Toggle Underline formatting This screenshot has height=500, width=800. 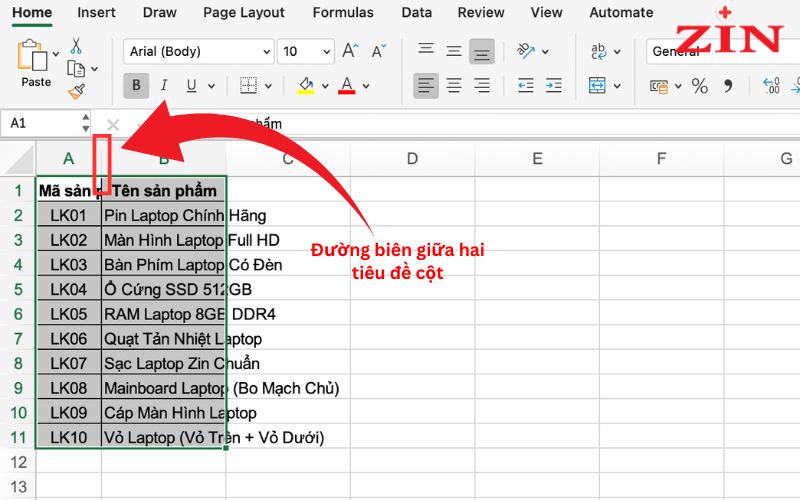pos(191,85)
